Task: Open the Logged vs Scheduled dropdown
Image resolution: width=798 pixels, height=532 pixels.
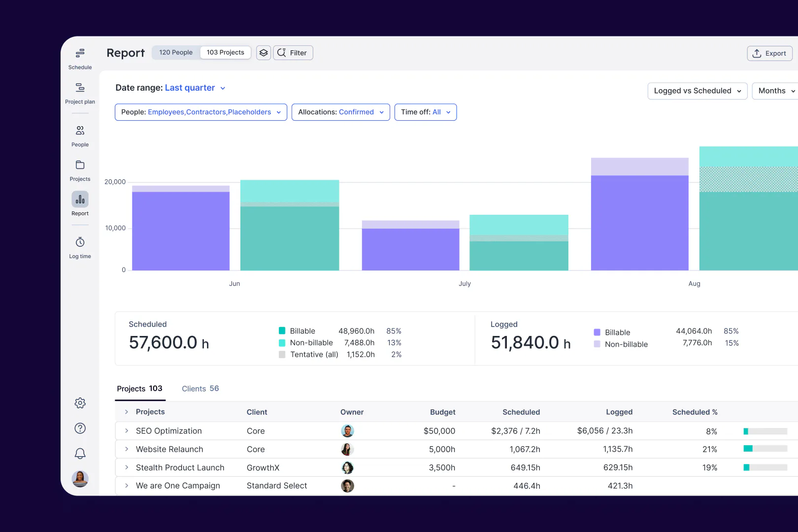Action: (697, 91)
